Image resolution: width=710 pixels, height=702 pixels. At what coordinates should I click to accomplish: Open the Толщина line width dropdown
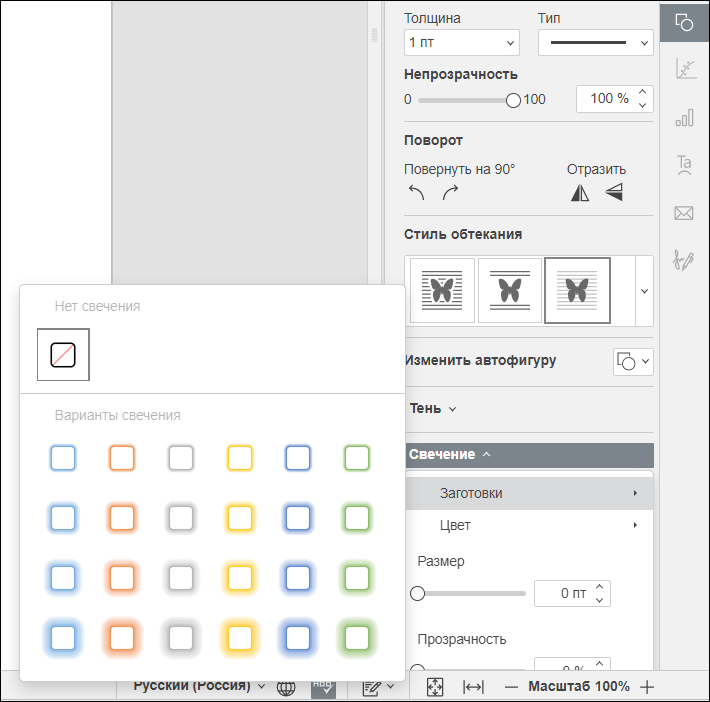pos(461,43)
